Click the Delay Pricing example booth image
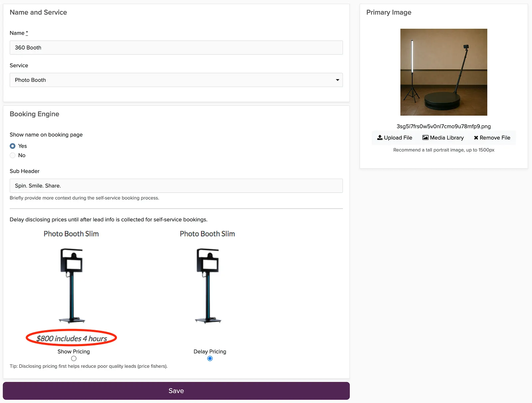532x403 pixels. tap(208, 286)
